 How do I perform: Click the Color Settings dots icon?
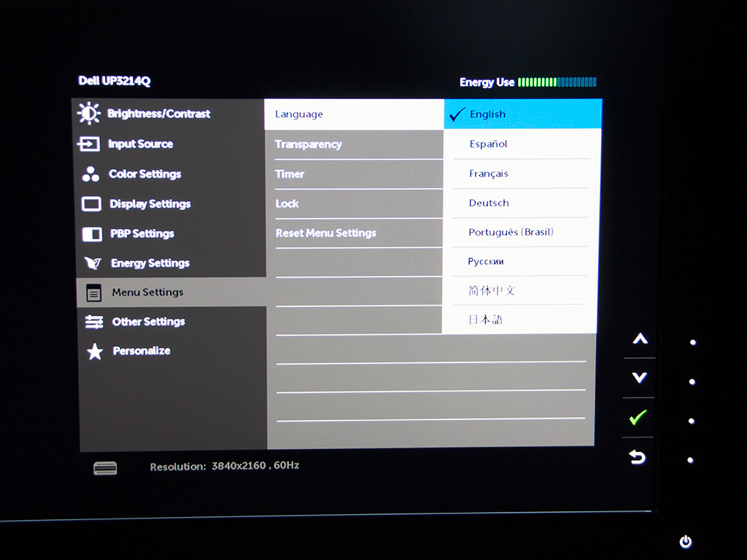pos(90,174)
